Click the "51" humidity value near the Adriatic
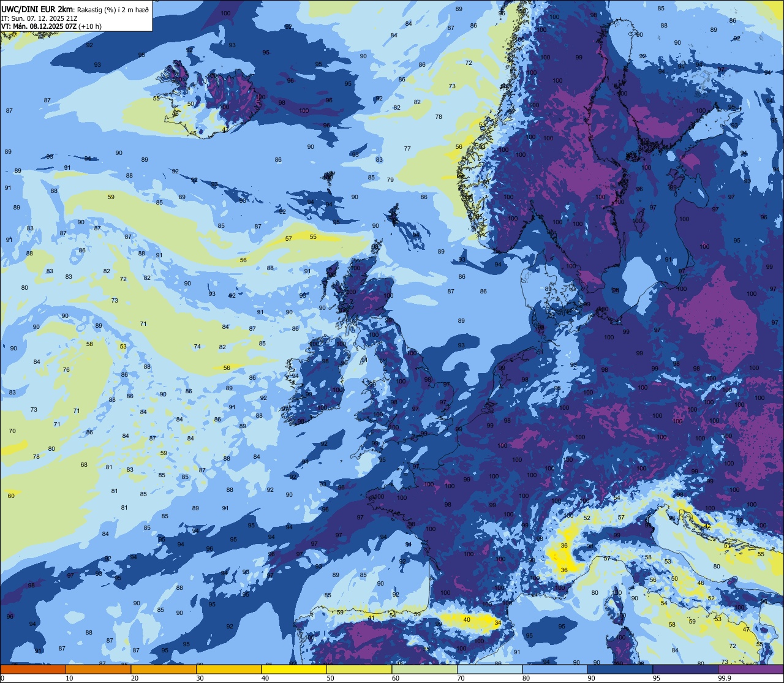This screenshot has width=784, height=683. 727,545
